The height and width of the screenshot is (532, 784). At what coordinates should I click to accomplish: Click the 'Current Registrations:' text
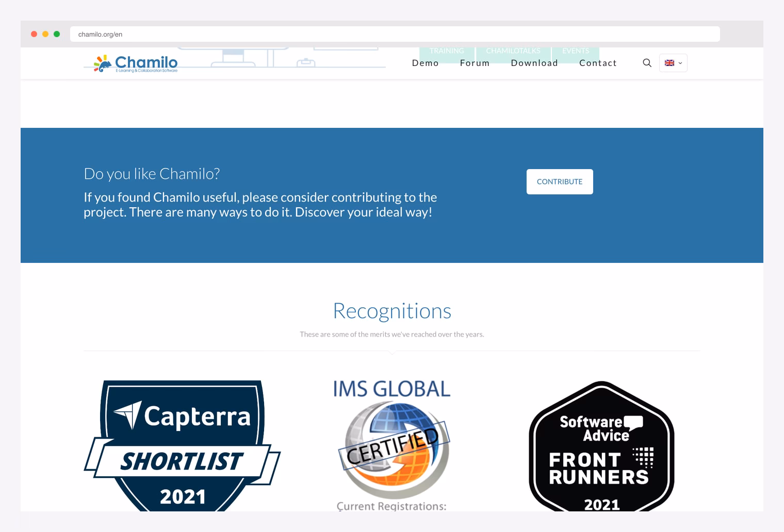[391, 506]
